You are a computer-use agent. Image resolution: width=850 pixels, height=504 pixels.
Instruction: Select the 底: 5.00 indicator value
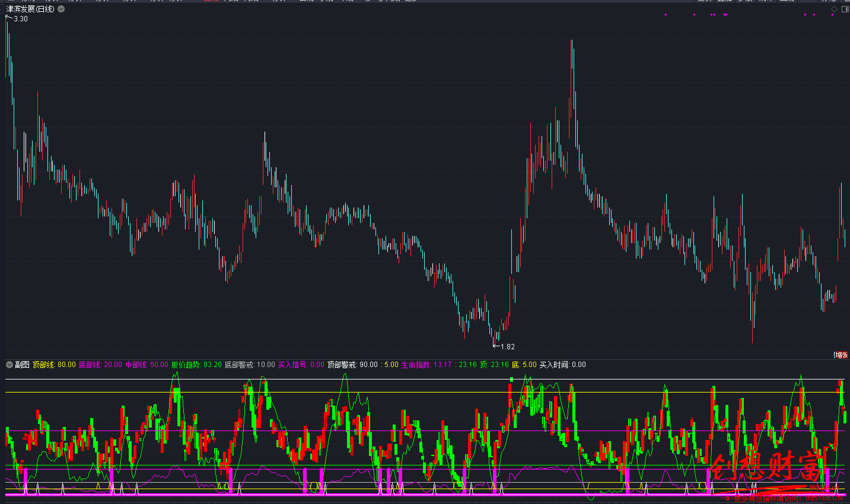tap(524, 365)
